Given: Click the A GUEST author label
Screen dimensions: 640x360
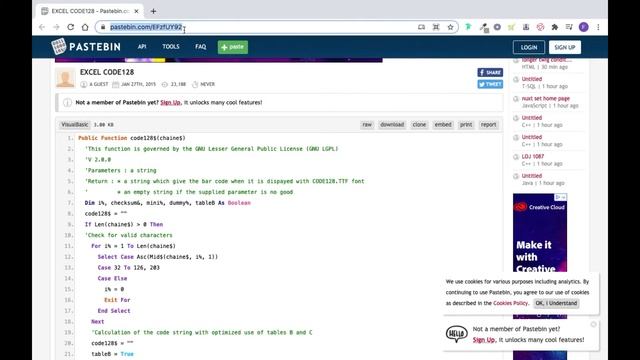Looking at the screenshot, I should 98,84.
